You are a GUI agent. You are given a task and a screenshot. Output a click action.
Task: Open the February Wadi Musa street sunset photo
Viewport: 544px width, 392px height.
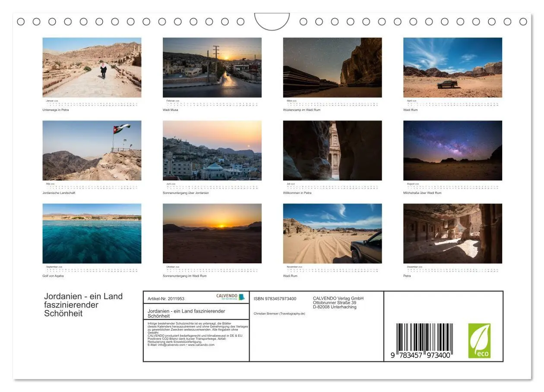click(212, 67)
